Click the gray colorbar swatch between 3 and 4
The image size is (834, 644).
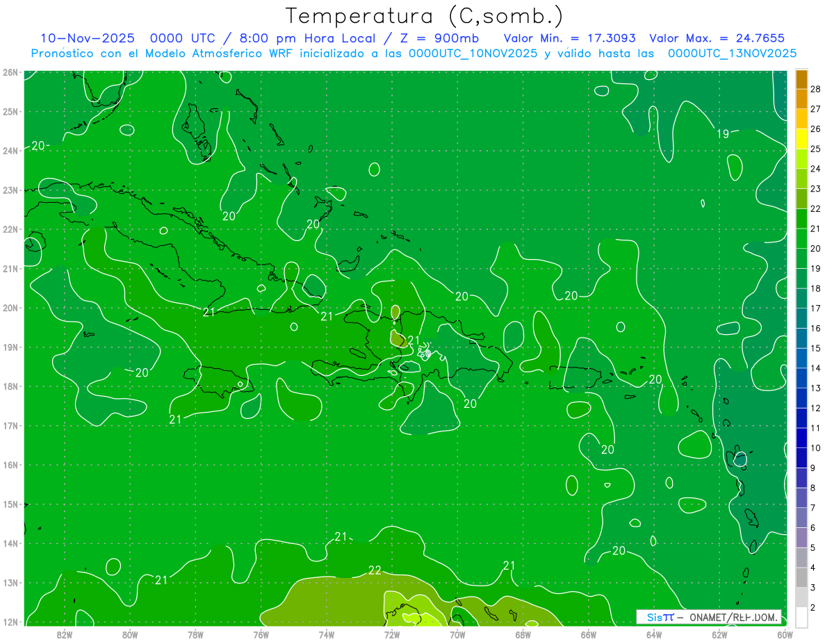(802, 578)
